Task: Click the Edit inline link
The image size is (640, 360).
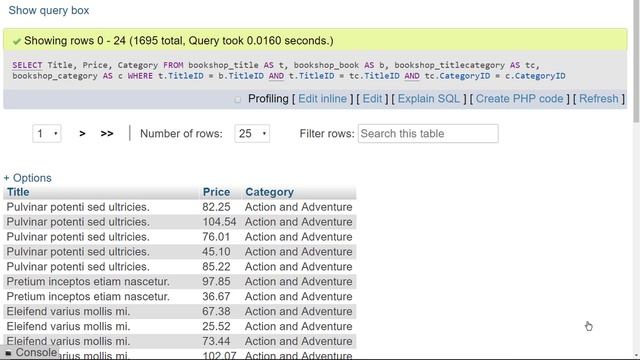Action: tap(322, 99)
